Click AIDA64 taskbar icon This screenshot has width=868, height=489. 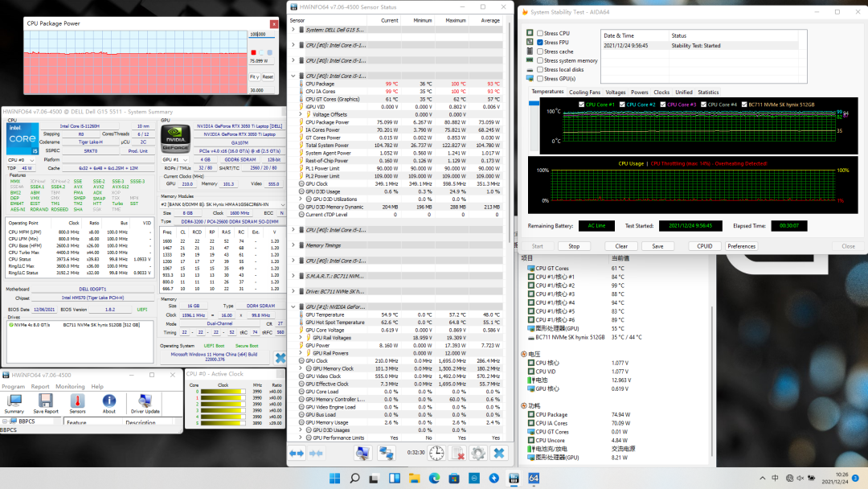click(534, 479)
